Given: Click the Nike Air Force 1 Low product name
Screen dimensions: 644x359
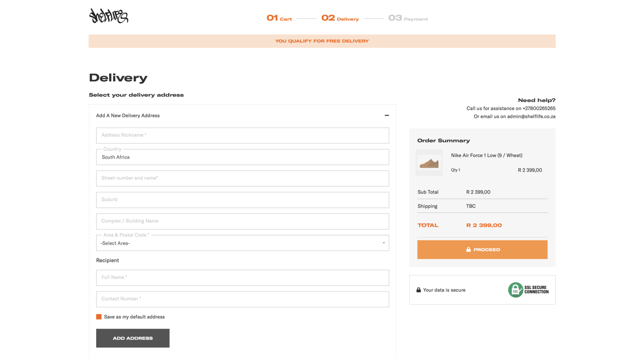Looking at the screenshot, I should [x=487, y=155].
